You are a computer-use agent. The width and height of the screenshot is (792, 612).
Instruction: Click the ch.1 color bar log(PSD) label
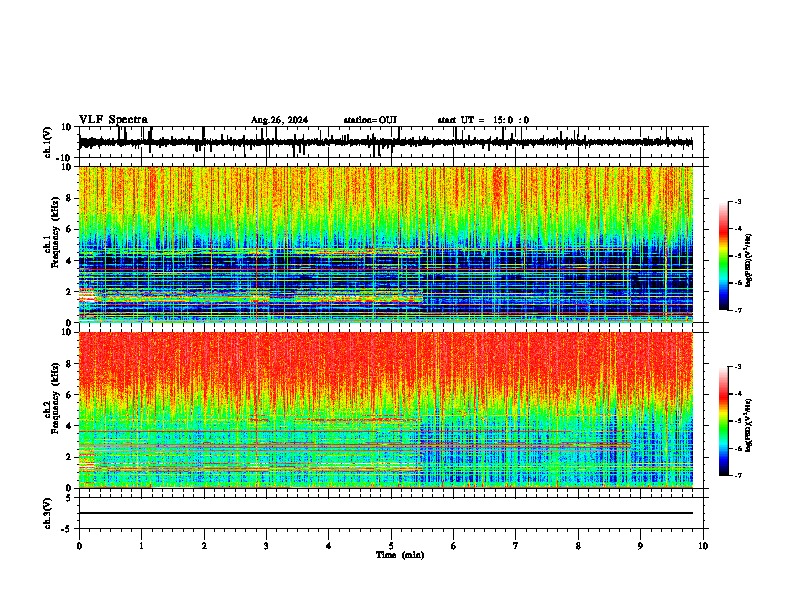click(749, 260)
